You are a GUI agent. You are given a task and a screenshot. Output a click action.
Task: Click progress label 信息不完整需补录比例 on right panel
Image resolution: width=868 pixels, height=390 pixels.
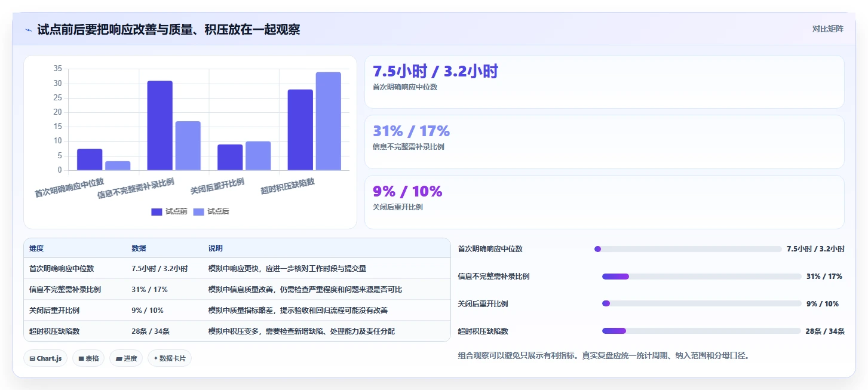pos(493,277)
